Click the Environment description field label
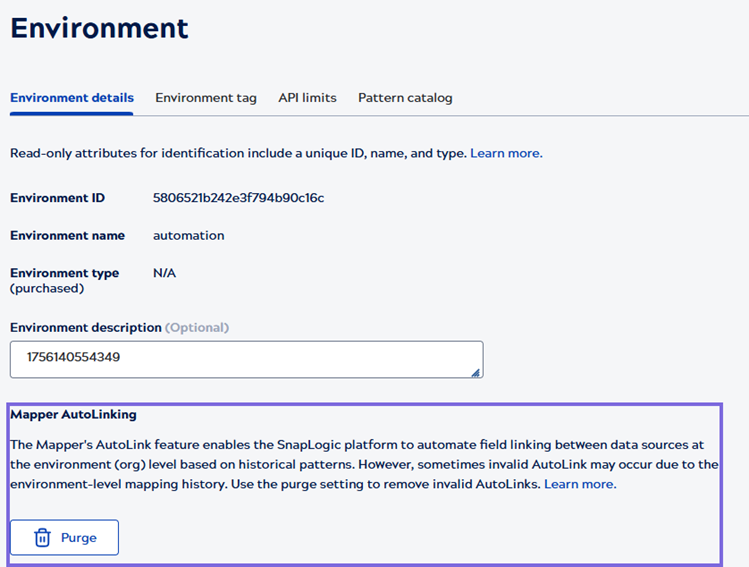Screen dimensions: 749x567 point(85,327)
